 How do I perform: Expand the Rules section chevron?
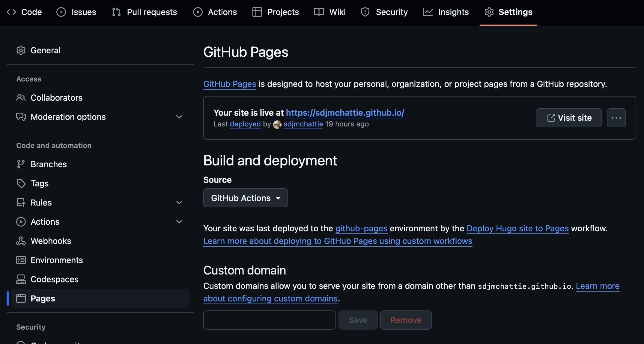(x=179, y=203)
